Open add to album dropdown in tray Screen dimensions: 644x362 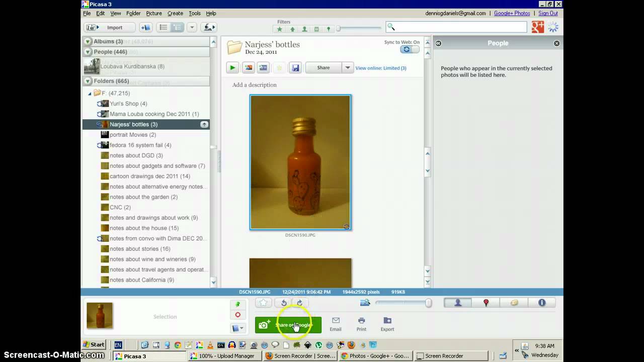coord(238,328)
